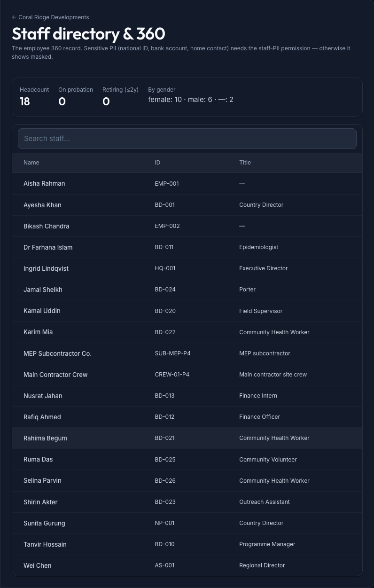This screenshot has height=588, width=374.
Task: Select Nusrat Jahan in the list
Action: pyautogui.click(x=187, y=396)
